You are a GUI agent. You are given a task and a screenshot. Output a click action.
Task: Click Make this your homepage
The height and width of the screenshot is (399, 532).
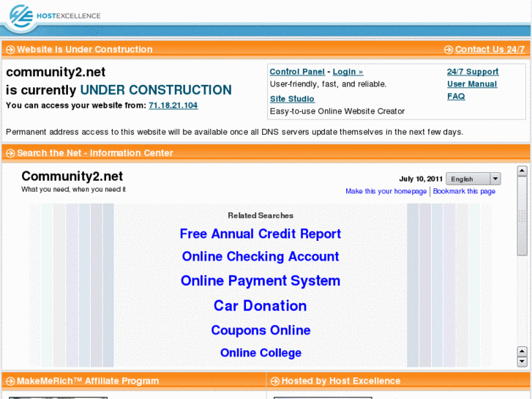[386, 191]
